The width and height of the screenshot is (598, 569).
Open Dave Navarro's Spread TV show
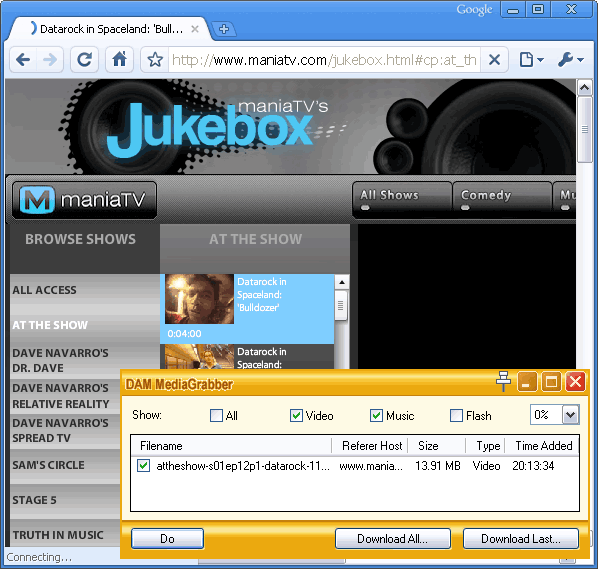point(60,431)
